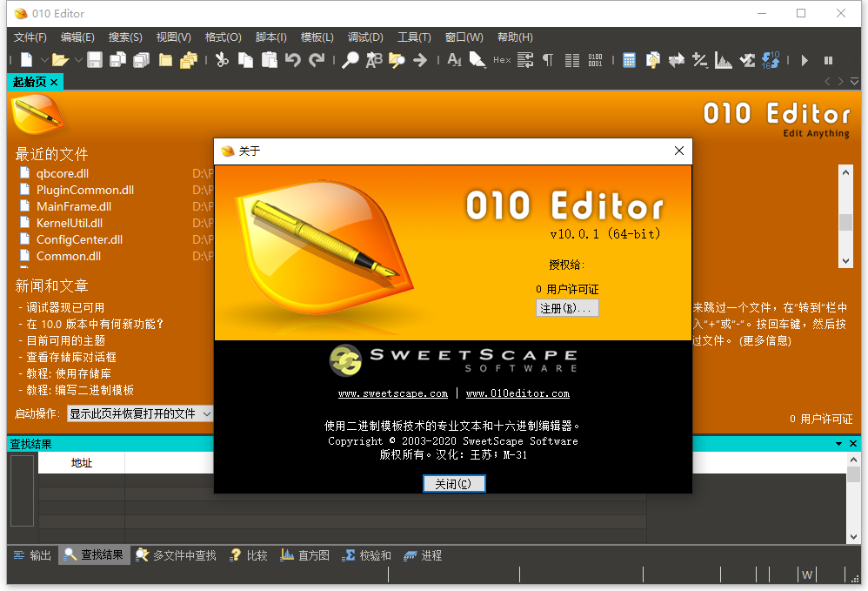Click the Run script play button
Image resolution: width=868 pixels, height=591 pixels.
[x=805, y=60]
